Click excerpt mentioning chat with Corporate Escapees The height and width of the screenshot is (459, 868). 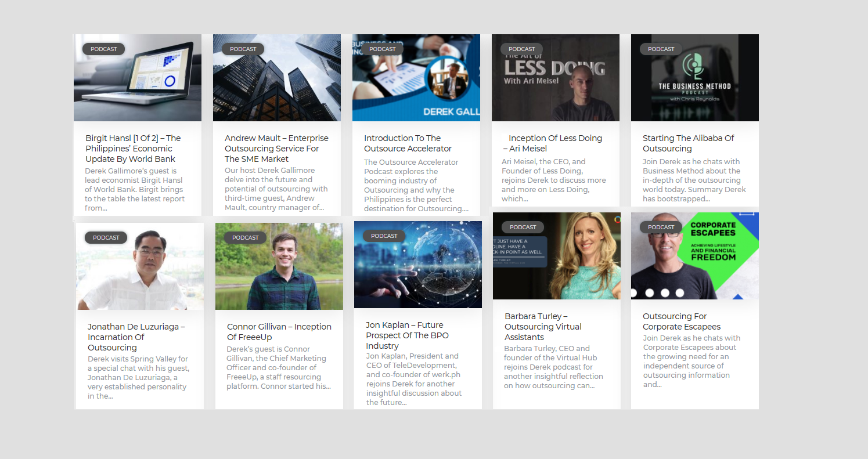coord(691,361)
